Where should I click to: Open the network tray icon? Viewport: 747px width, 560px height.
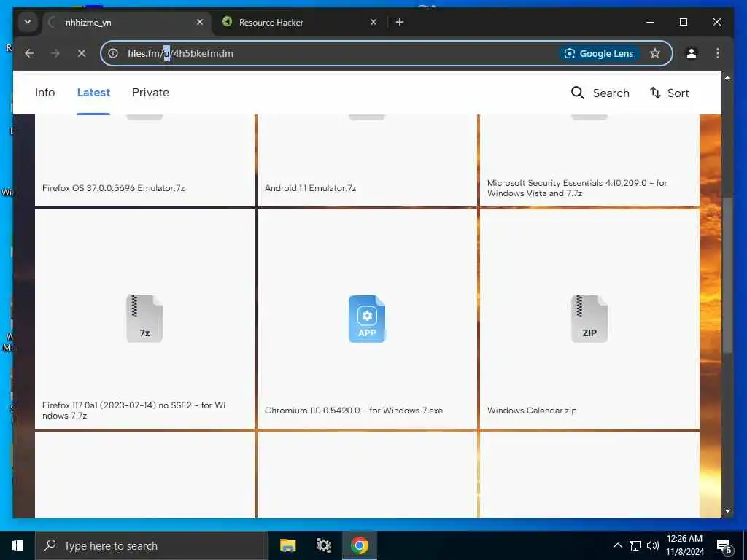635,545
